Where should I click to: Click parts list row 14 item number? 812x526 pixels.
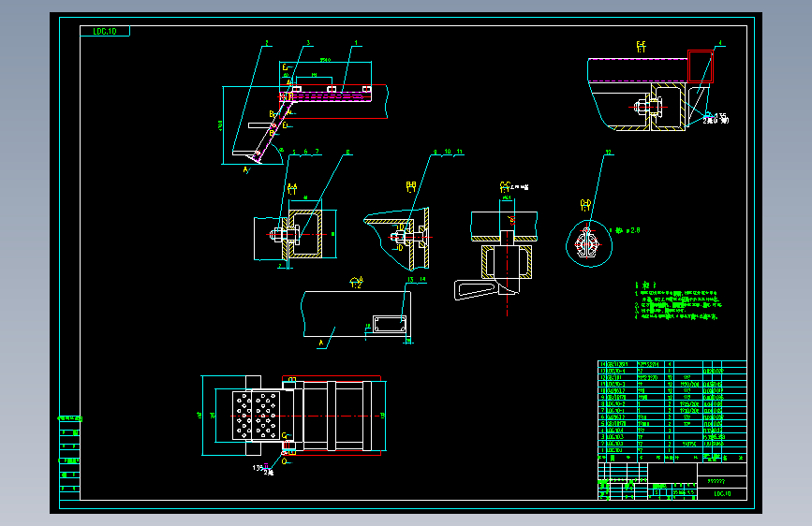(602, 364)
